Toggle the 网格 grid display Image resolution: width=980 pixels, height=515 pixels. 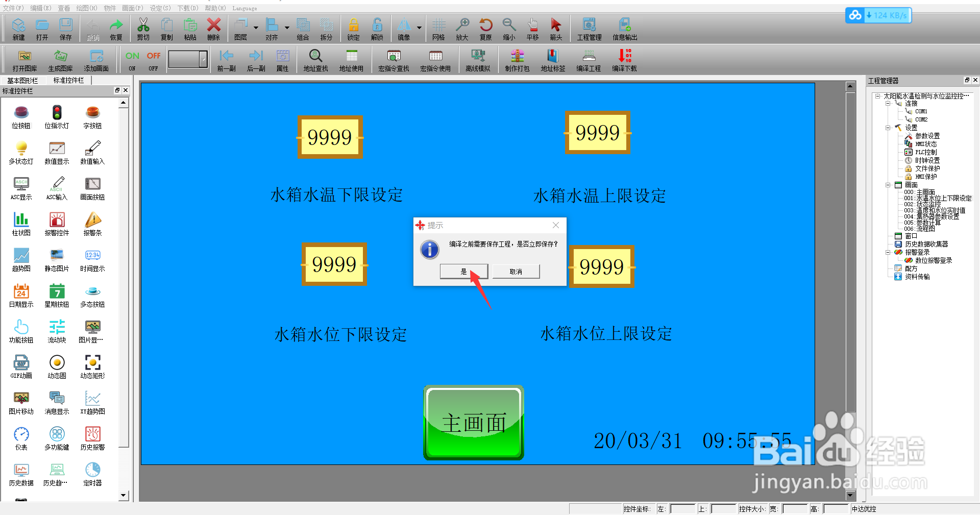point(438,28)
